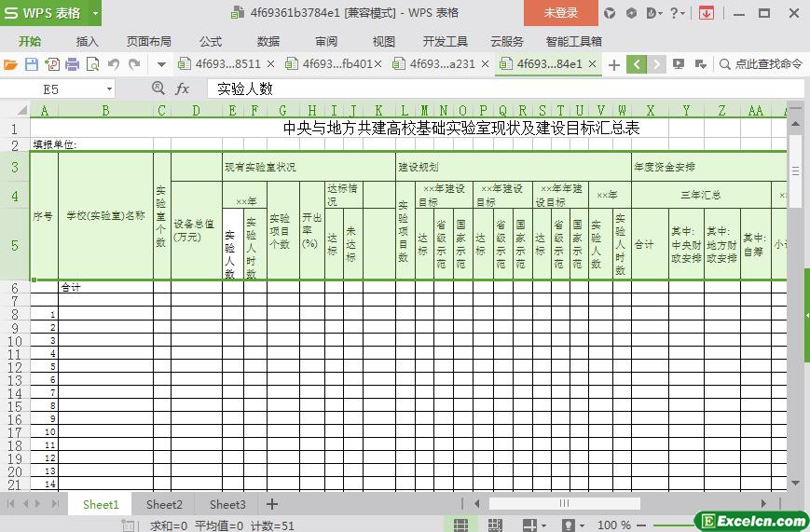The image size is (810, 532).
Task: Open the 插入 ribbon tab
Action: [x=87, y=41]
